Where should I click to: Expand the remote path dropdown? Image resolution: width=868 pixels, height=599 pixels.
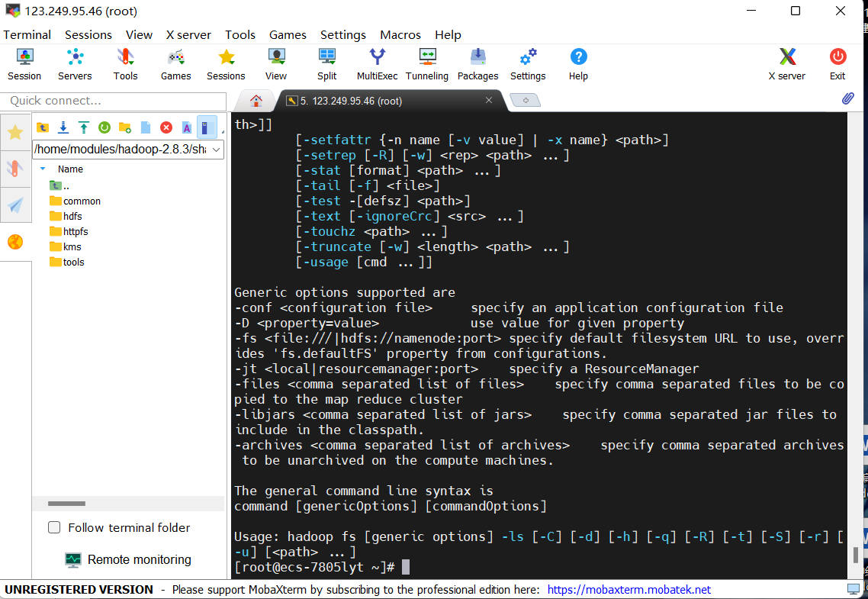[216, 150]
